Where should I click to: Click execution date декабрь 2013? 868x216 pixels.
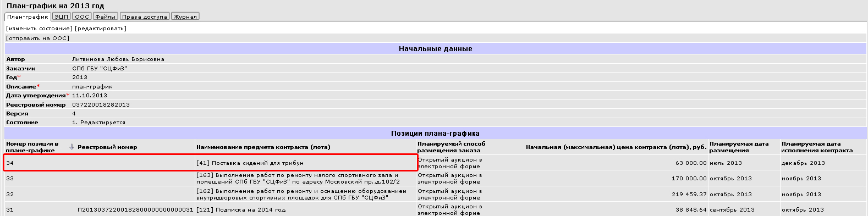coord(803,163)
